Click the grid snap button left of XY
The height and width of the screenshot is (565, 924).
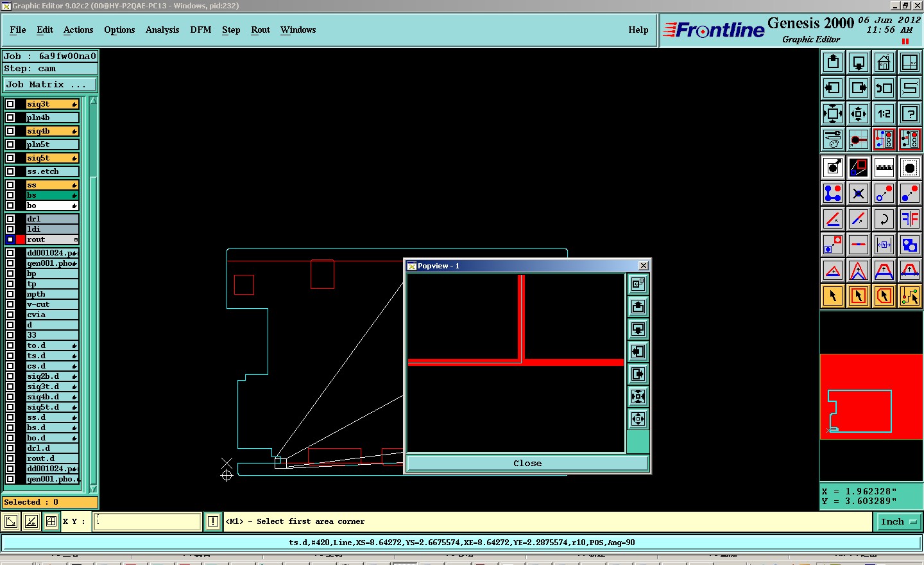51,521
